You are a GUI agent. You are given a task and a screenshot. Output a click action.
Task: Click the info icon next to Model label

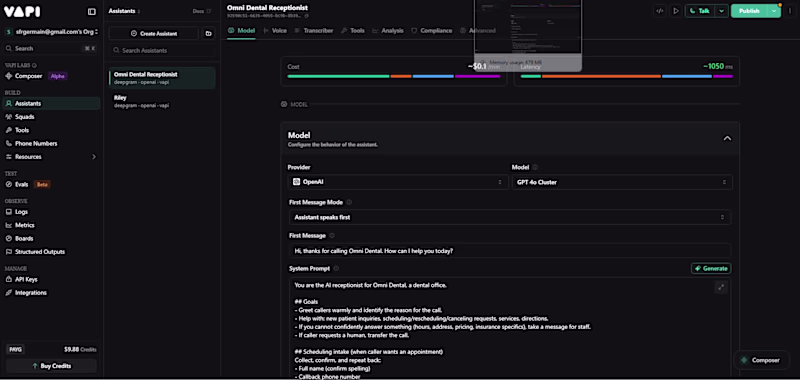[535, 167]
